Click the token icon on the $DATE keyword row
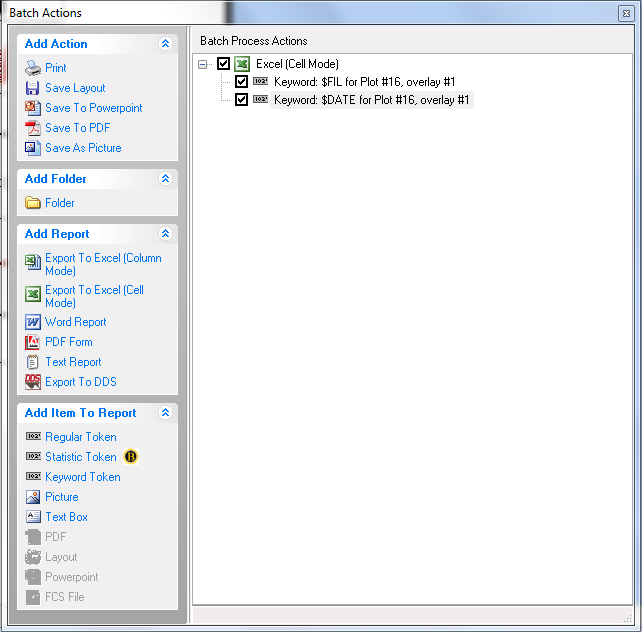The width and height of the screenshot is (642, 632). pyautogui.click(x=260, y=99)
